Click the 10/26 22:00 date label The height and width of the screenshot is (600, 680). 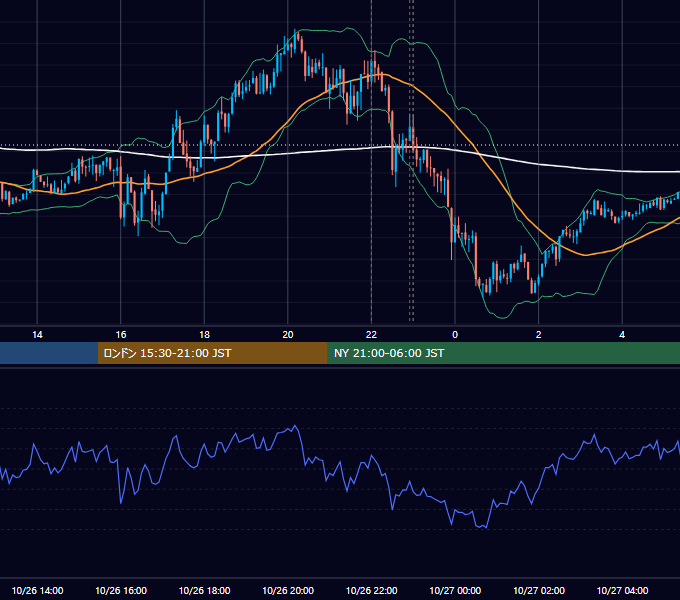pos(372,590)
